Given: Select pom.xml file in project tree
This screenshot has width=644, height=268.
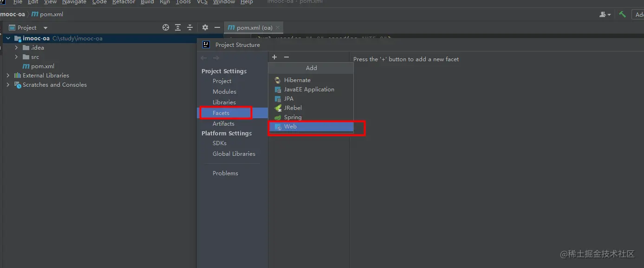Looking at the screenshot, I should click(x=38, y=66).
